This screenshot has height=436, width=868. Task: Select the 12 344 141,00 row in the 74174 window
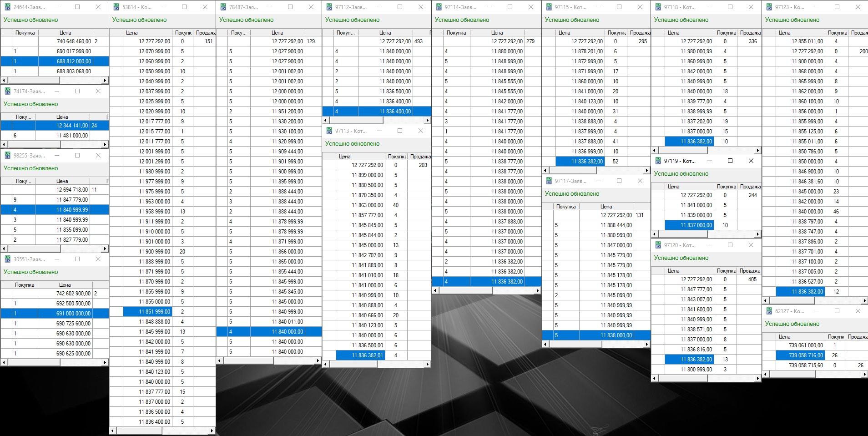[x=72, y=126]
